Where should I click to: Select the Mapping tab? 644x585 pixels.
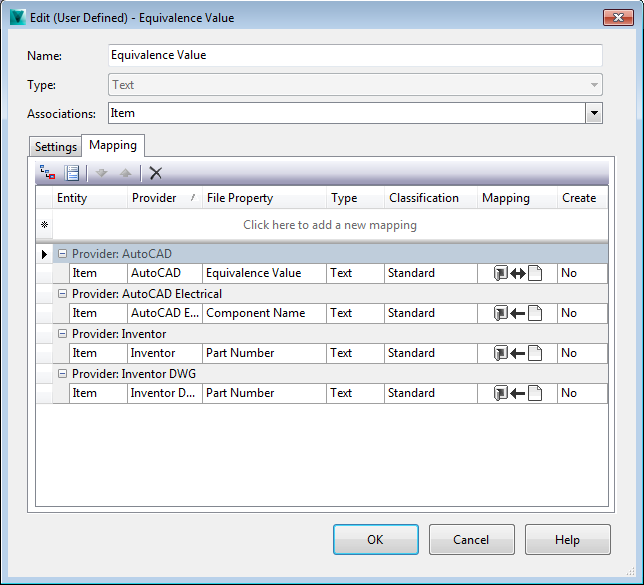113,145
